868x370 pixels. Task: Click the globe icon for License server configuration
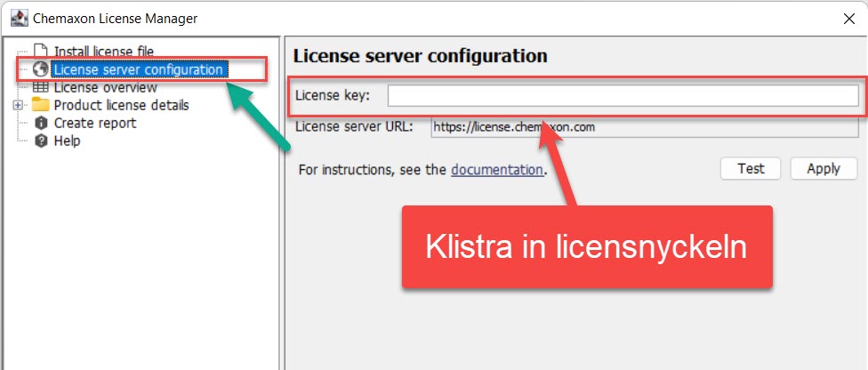[x=40, y=69]
